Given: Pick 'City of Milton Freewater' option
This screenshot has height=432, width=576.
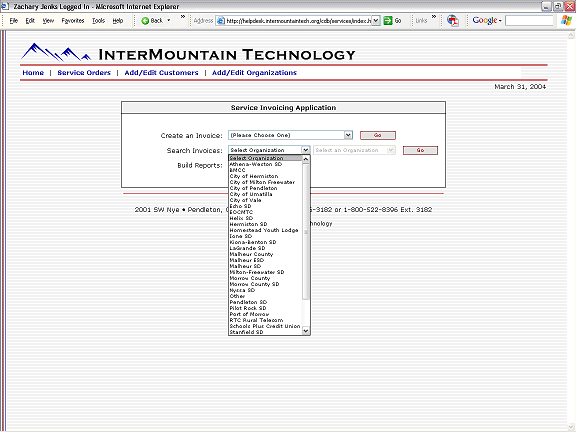Looking at the screenshot, I should pos(265,182).
